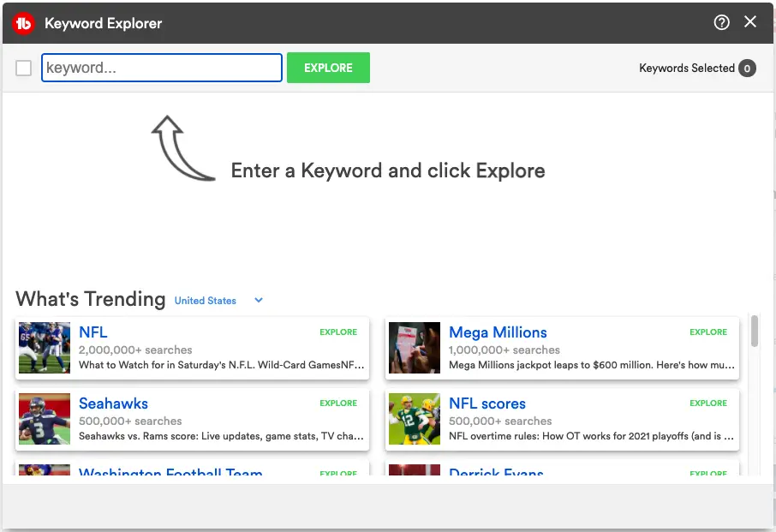Open the United States country dropdown
776x532 pixels.
point(206,301)
